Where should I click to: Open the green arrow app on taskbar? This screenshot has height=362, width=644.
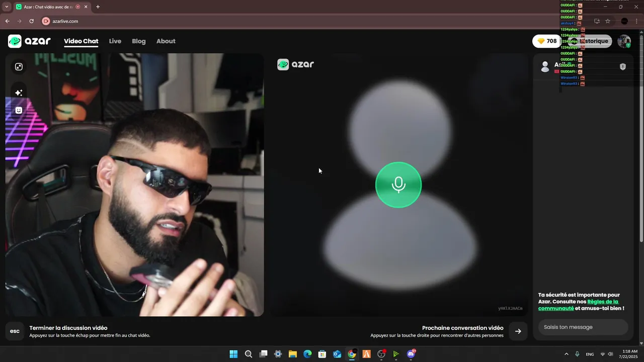[x=396, y=354]
